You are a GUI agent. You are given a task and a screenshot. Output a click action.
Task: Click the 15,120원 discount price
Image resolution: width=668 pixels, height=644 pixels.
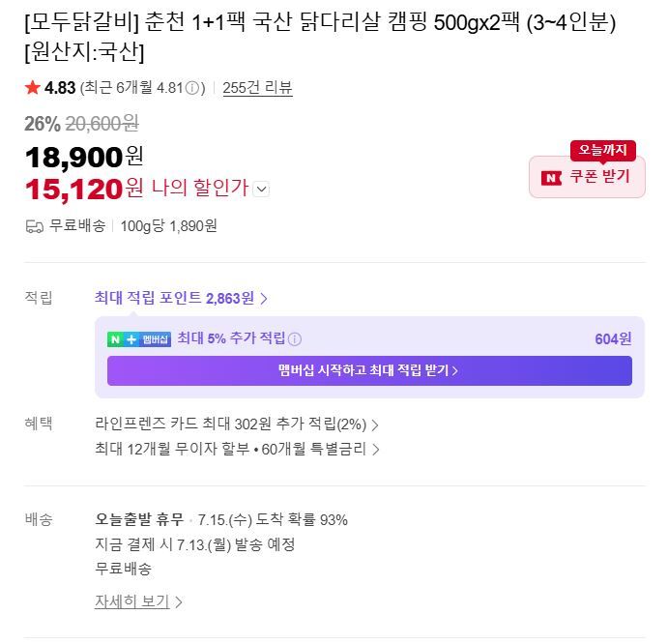coord(84,189)
